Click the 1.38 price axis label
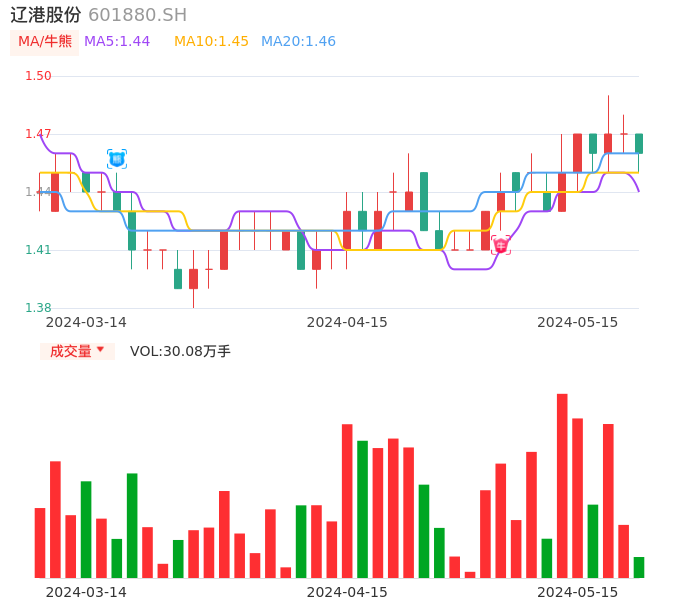 click(38, 308)
